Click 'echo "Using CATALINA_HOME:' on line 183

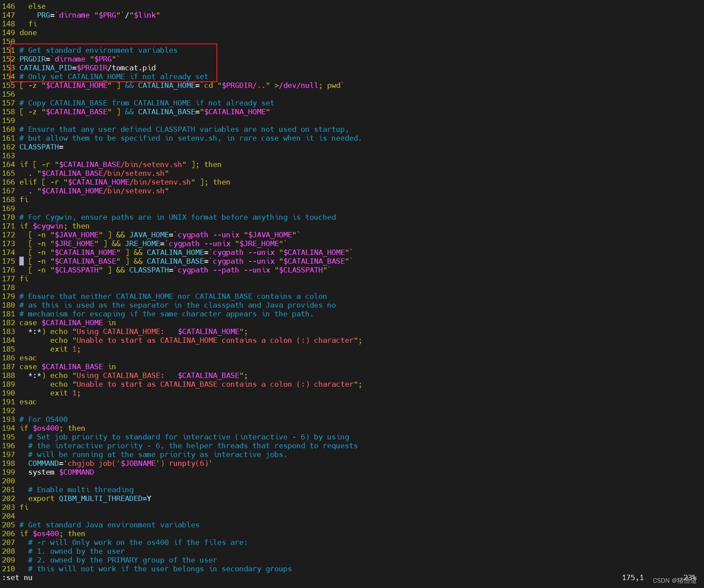107,331
